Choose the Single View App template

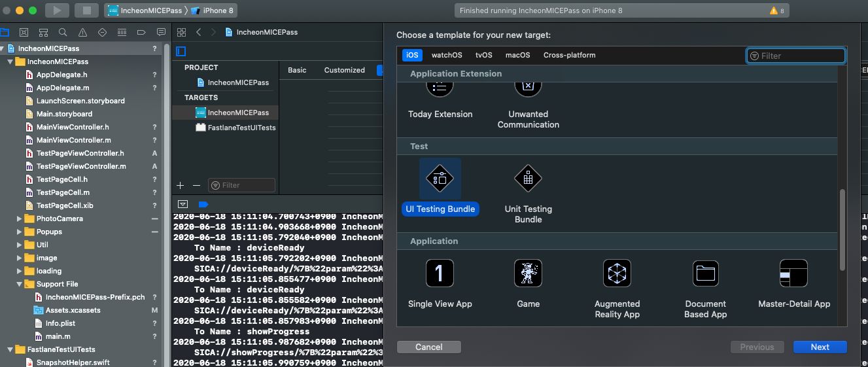[x=440, y=283]
